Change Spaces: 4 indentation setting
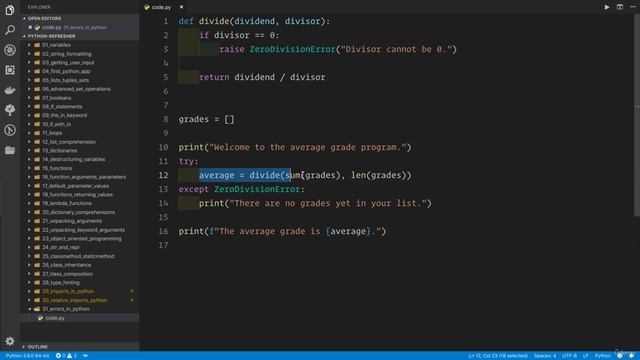Image resolution: width=640 pixels, height=360 pixels. (545, 356)
